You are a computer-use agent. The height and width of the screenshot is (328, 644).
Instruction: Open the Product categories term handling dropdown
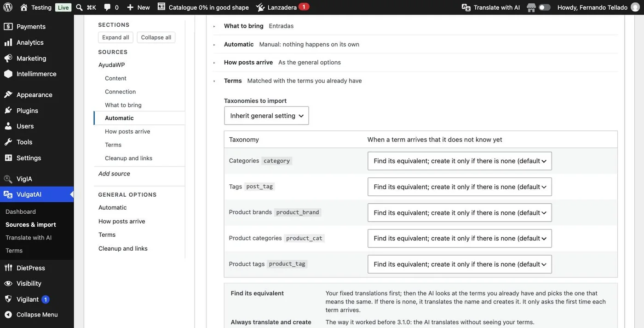click(460, 239)
